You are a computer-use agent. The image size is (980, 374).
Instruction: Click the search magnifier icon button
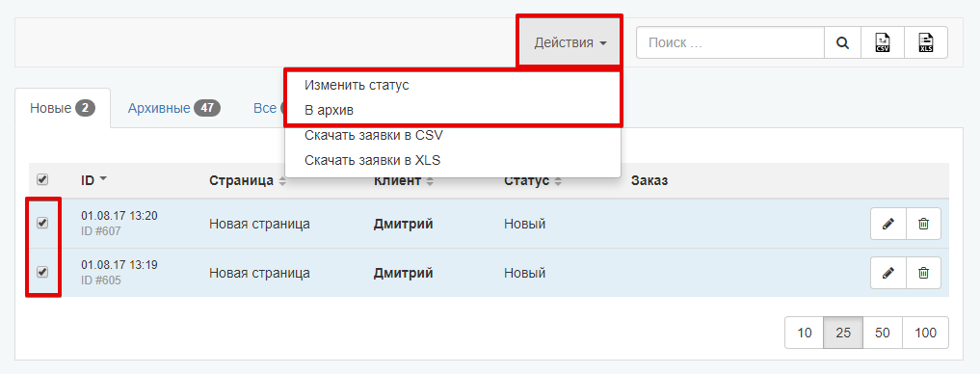tap(842, 42)
